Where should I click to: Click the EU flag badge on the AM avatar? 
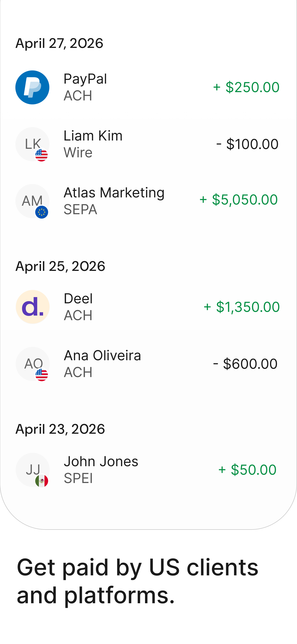[x=41, y=212]
